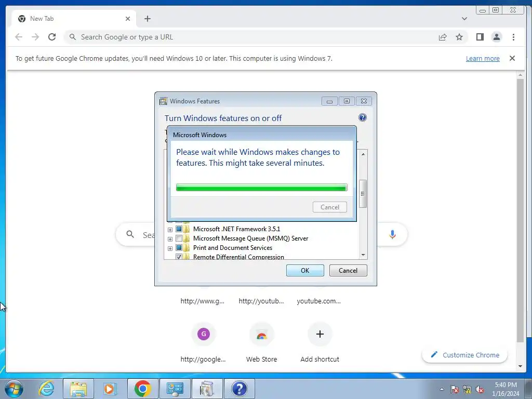The width and height of the screenshot is (532, 399).
Task: Click Customize Chrome button
Action: coord(465,355)
